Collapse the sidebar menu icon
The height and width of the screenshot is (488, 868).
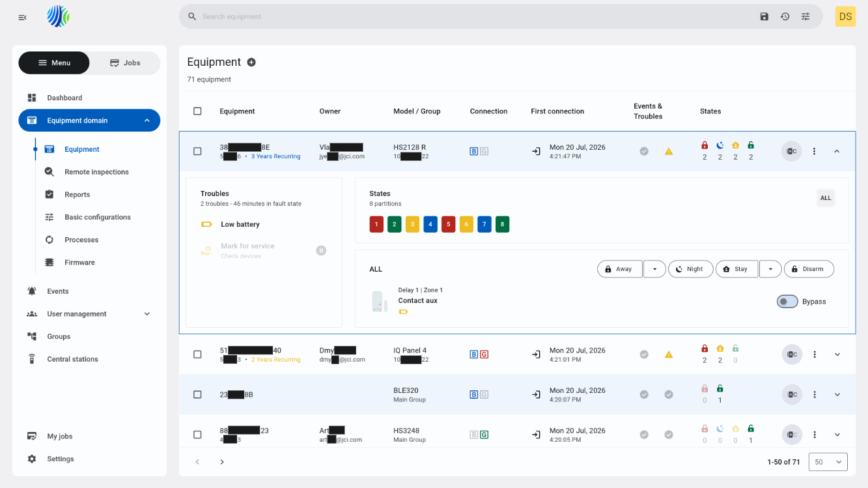point(23,17)
